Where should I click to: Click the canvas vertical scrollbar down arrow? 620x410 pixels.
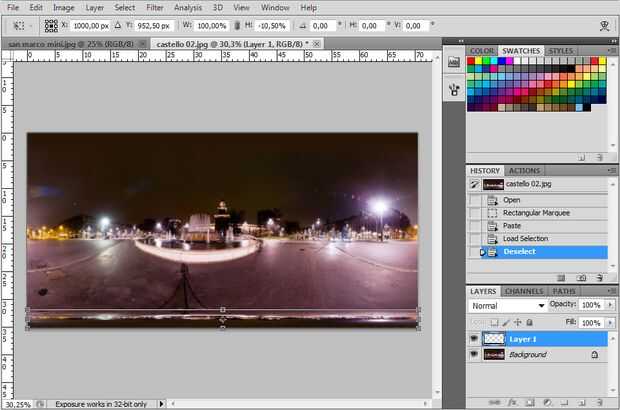(437, 393)
